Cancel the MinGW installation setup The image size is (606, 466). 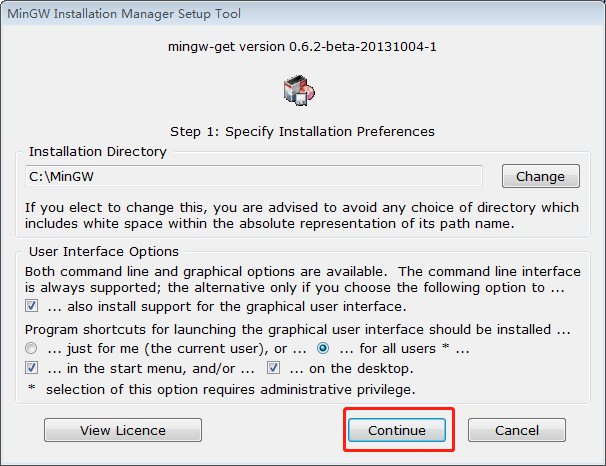pos(517,430)
